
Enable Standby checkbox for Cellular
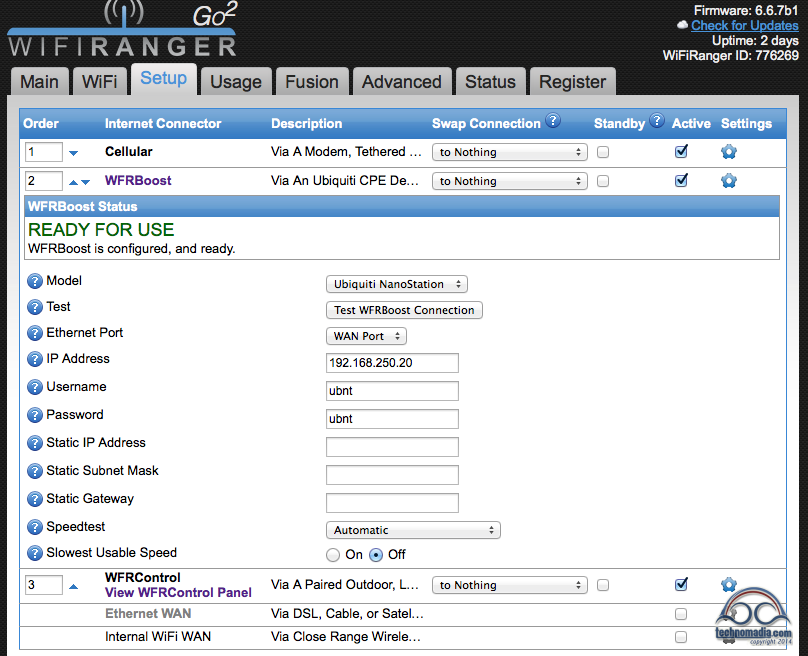pyautogui.click(x=603, y=152)
